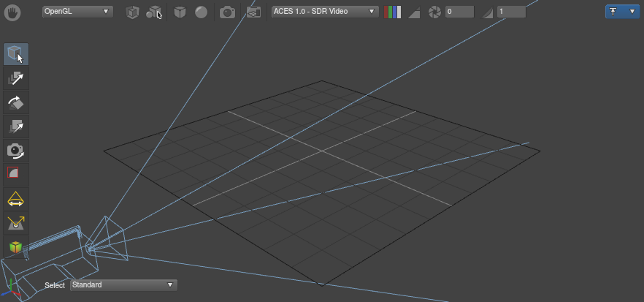The image size is (644, 302).
Task: Activate the rotate manipulator tool
Action: (x=15, y=102)
